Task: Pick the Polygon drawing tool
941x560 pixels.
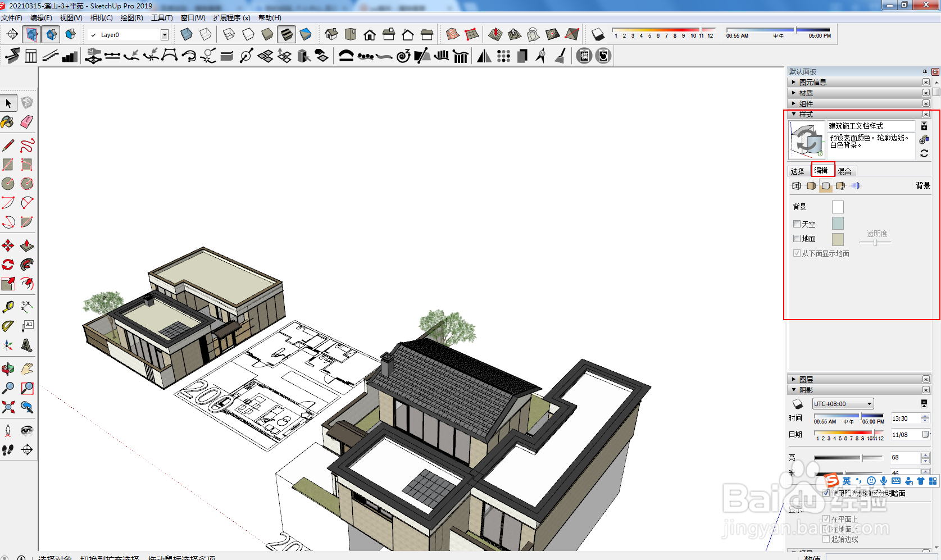Action: 27,184
